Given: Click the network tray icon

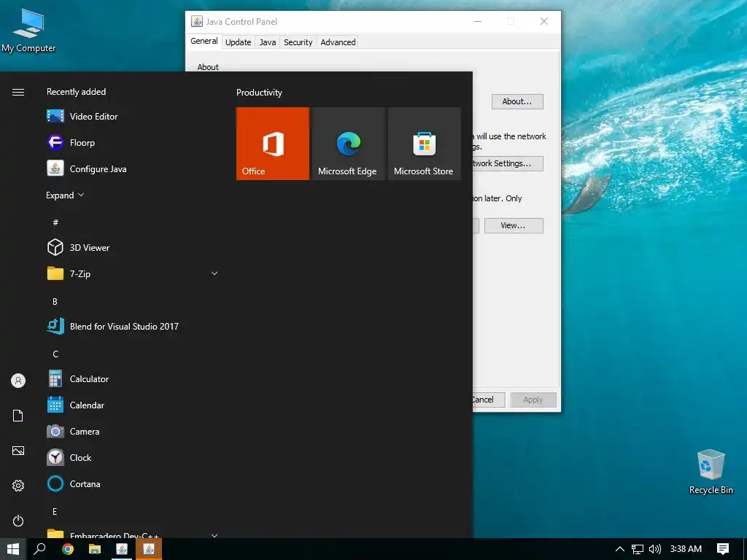Looking at the screenshot, I should click(637, 549).
